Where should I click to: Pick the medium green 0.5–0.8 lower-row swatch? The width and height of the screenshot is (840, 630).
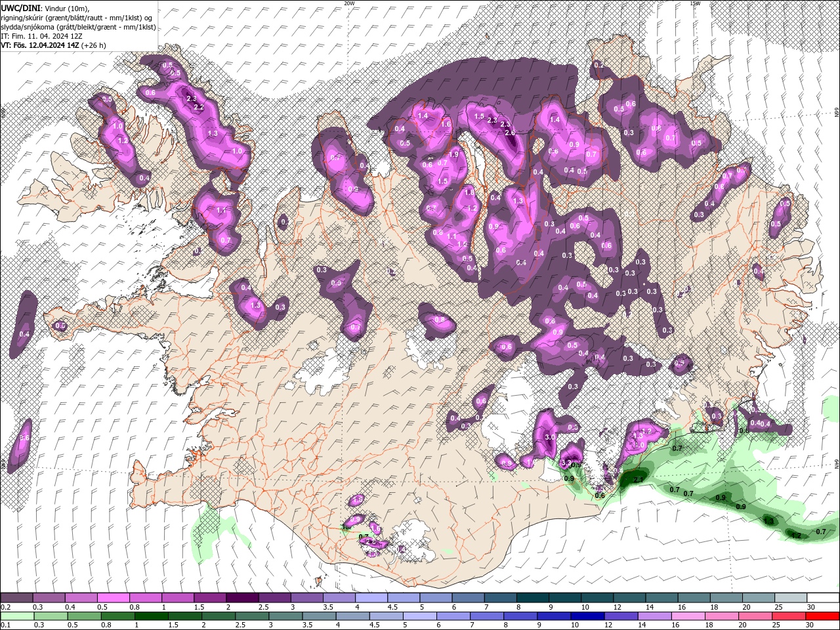tap(84, 616)
